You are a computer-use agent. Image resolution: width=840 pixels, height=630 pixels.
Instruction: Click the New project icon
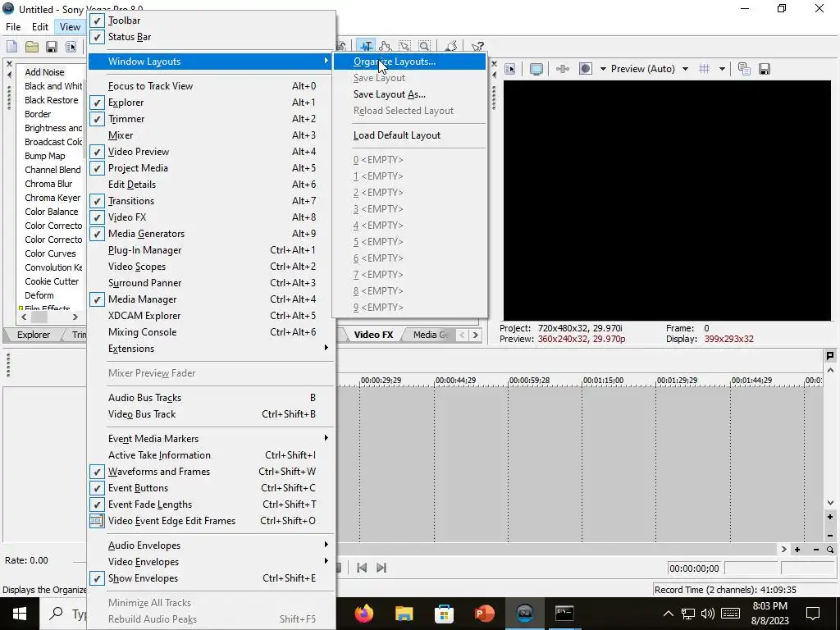click(11, 47)
